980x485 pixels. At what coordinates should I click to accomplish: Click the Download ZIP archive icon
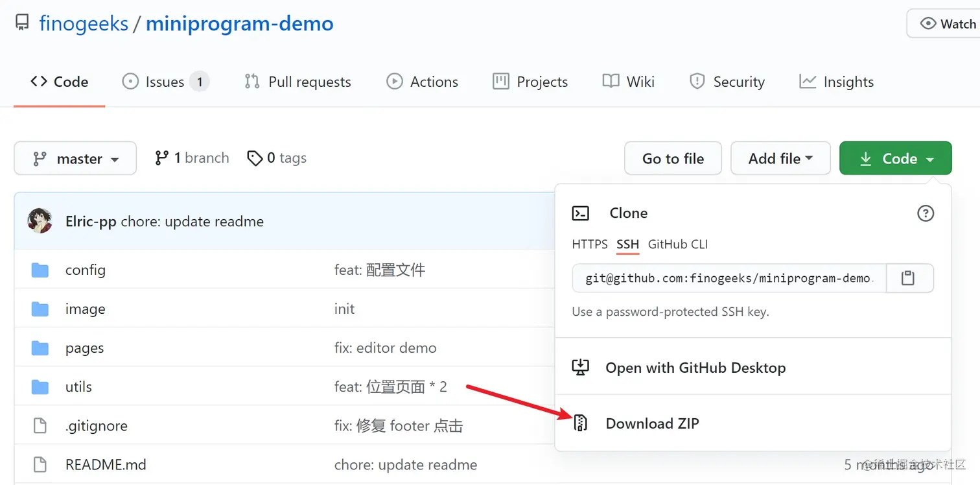tap(580, 423)
